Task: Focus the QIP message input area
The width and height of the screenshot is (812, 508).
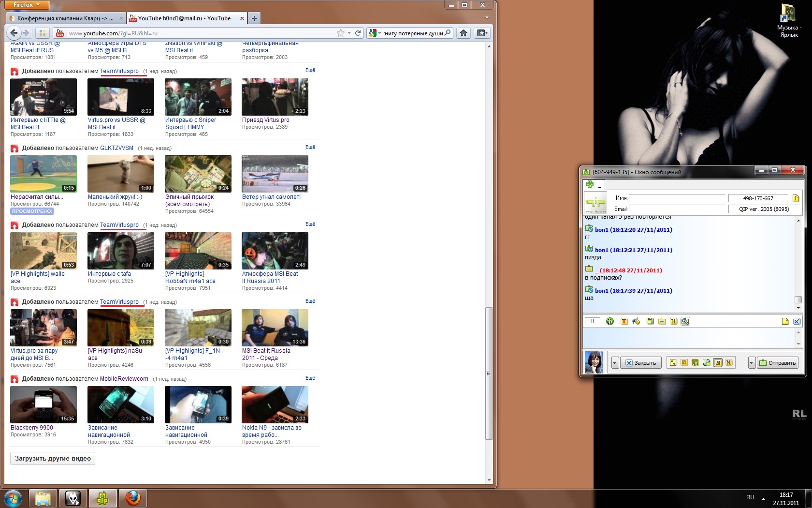Action: coord(689,338)
